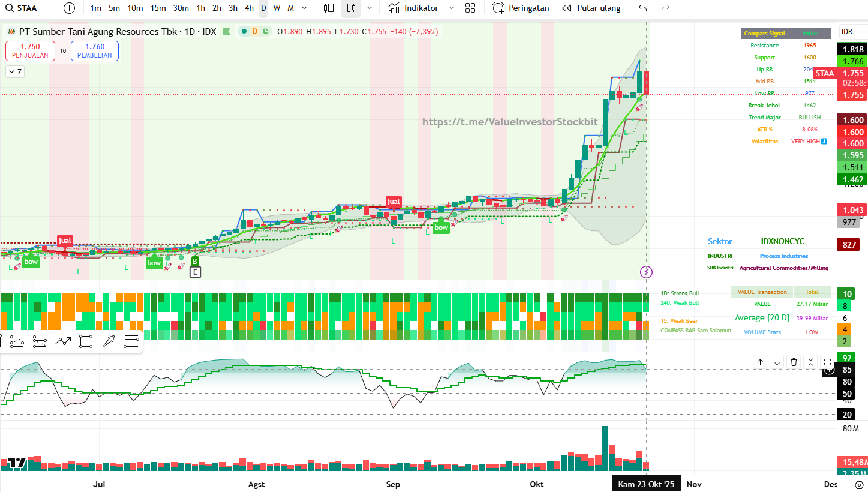Click the BULLISH Trend Major value

(810, 118)
